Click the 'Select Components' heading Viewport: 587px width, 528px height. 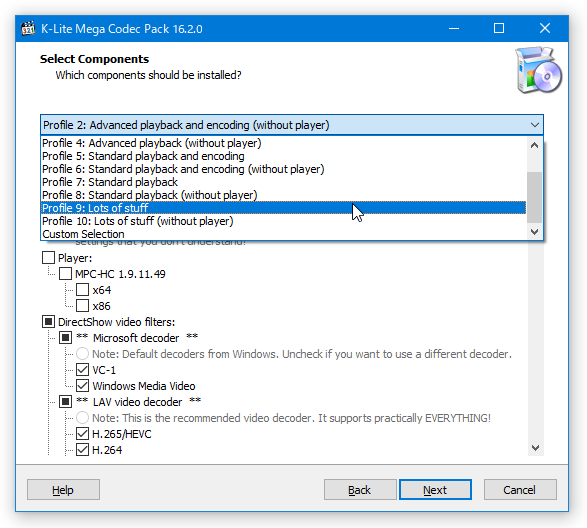tap(94, 59)
